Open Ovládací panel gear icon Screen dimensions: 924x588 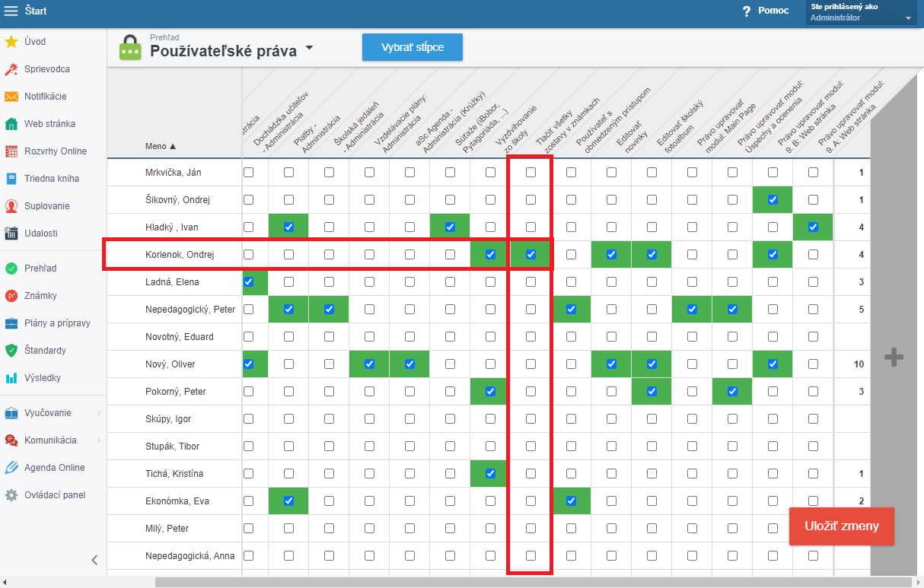coord(11,495)
